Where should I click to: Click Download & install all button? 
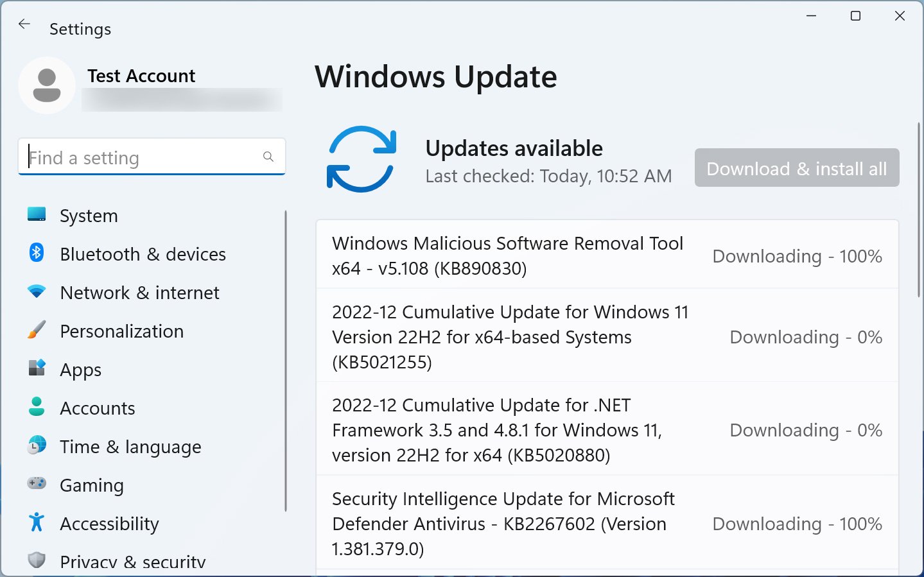click(797, 168)
